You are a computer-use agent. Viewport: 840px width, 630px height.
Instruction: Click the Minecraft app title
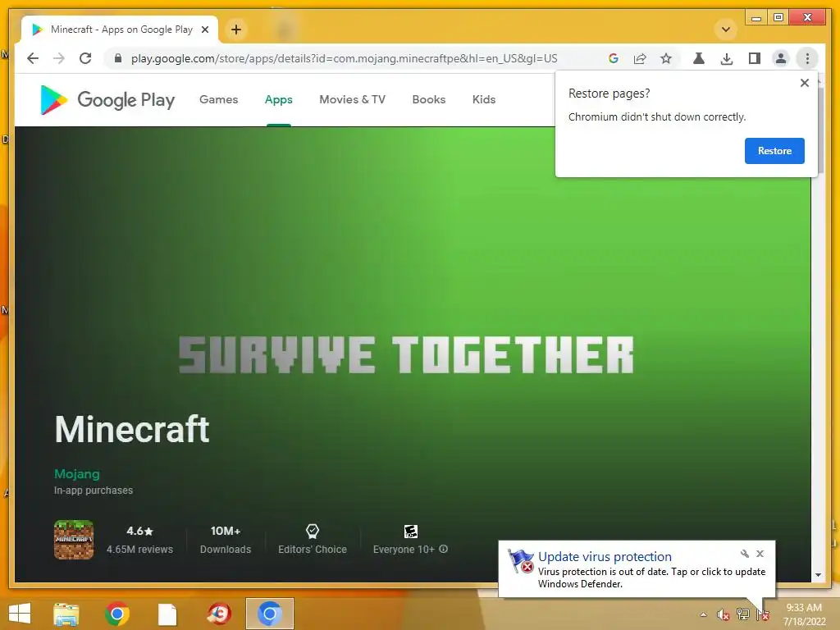point(132,430)
